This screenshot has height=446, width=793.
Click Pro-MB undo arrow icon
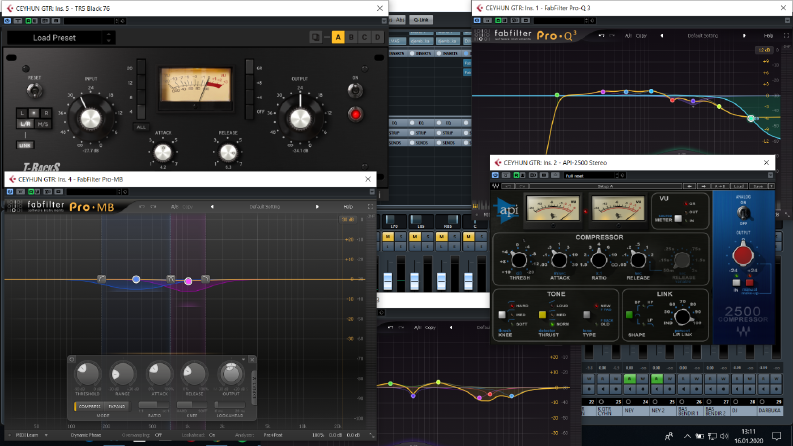(x=142, y=207)
